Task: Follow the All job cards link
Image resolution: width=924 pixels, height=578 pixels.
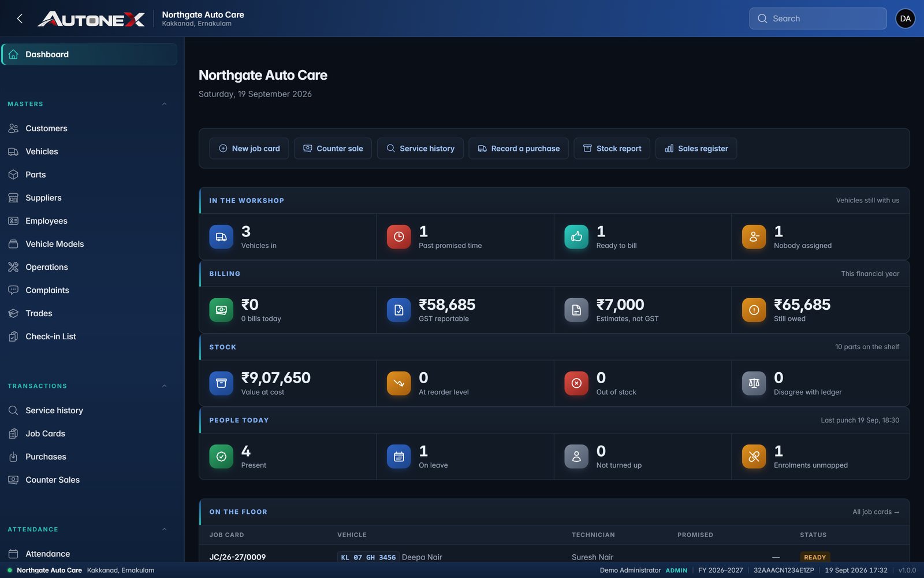Action: [875, 512]
